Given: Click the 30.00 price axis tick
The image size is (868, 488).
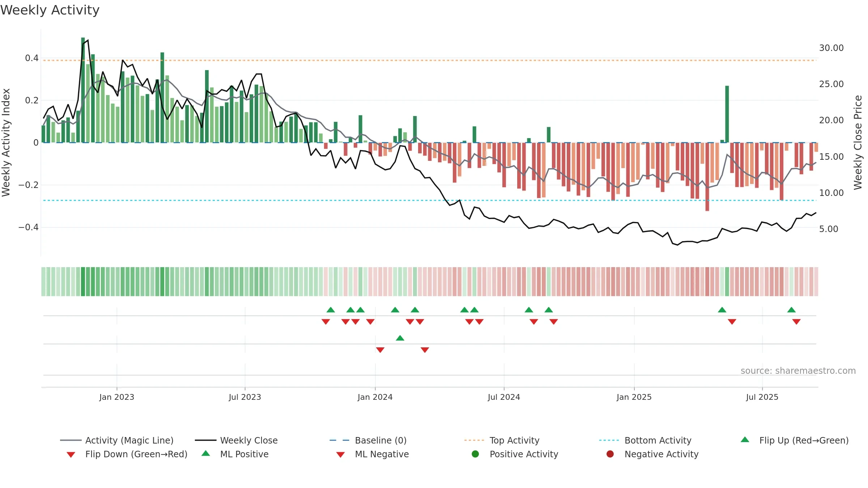Looking at the screenshot, I should pos(831,48).
